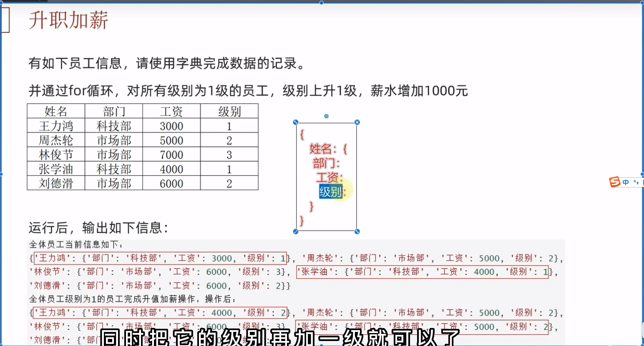This screenshot has height=346, width=644.
Task: Click the 工资 header cell in the table
Action: click(x=171, y=111)
